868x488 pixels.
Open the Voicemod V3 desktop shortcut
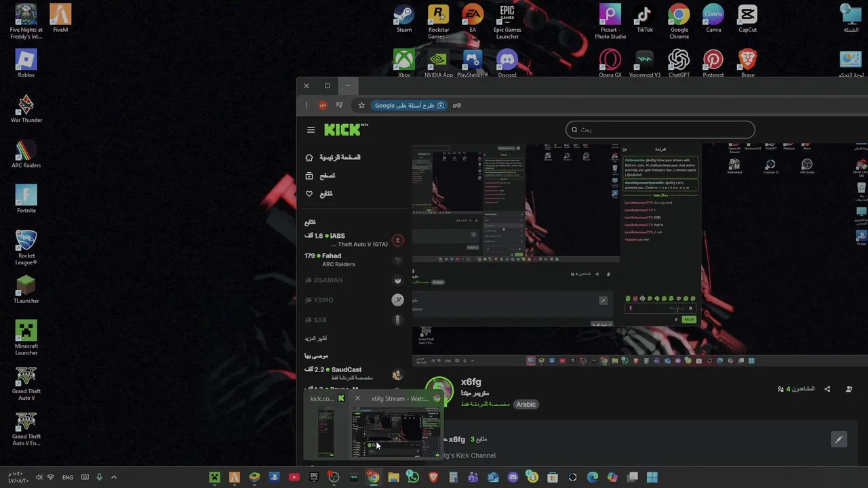(645, 64)
